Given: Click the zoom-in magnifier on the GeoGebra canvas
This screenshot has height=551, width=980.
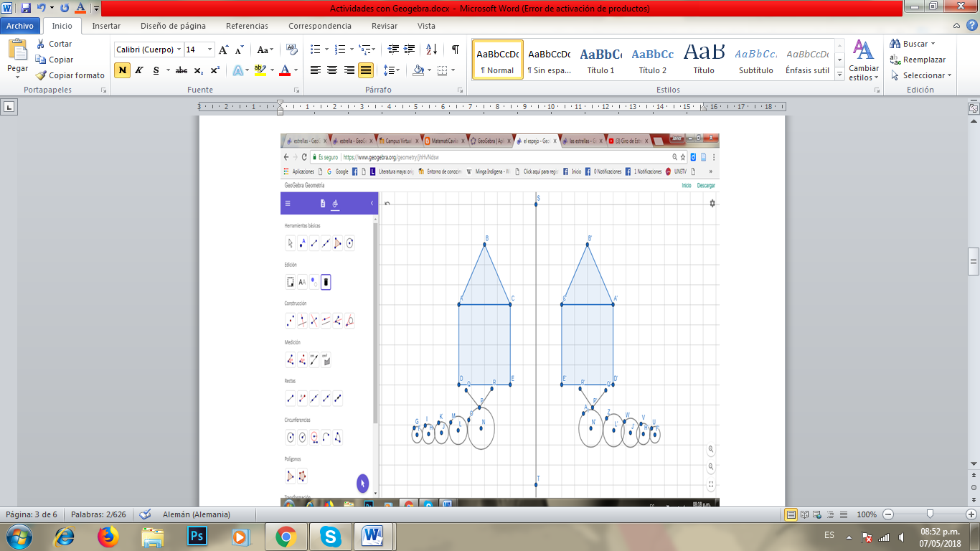Looking at the screenshot, I should point(710,450).
